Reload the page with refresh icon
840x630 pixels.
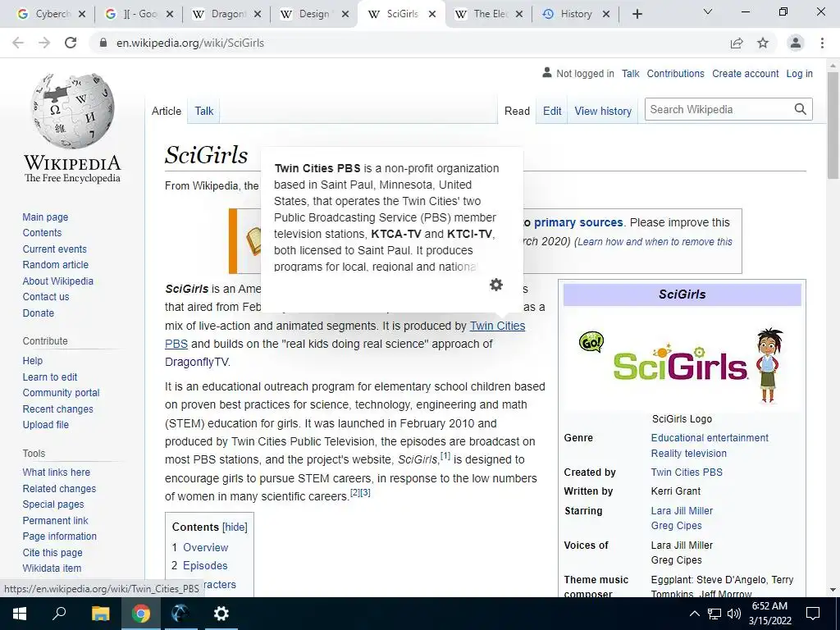pyautogui.click(x=71, y=43)
